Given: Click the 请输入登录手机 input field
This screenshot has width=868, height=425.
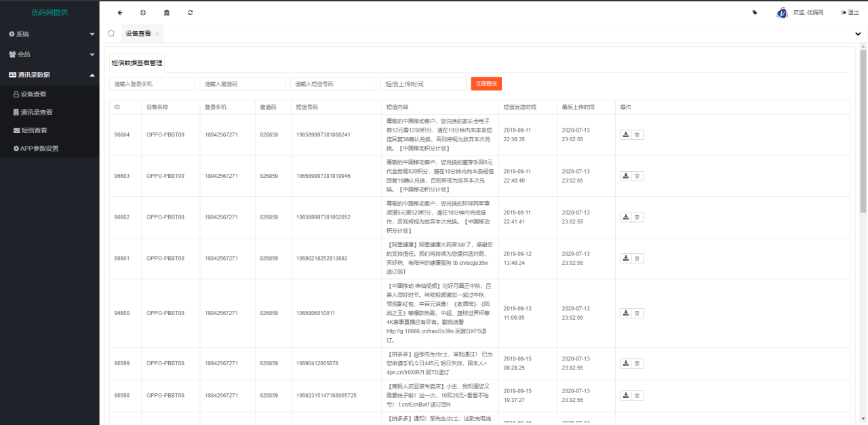Looking at the screenshot, I should [151, 84].
